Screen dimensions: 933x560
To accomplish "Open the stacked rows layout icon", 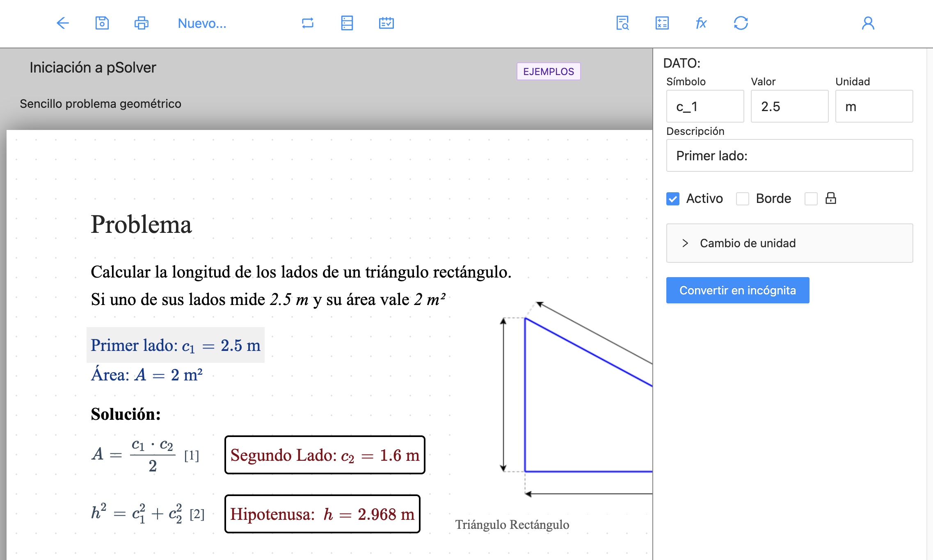I will click(x=347, y=23).
